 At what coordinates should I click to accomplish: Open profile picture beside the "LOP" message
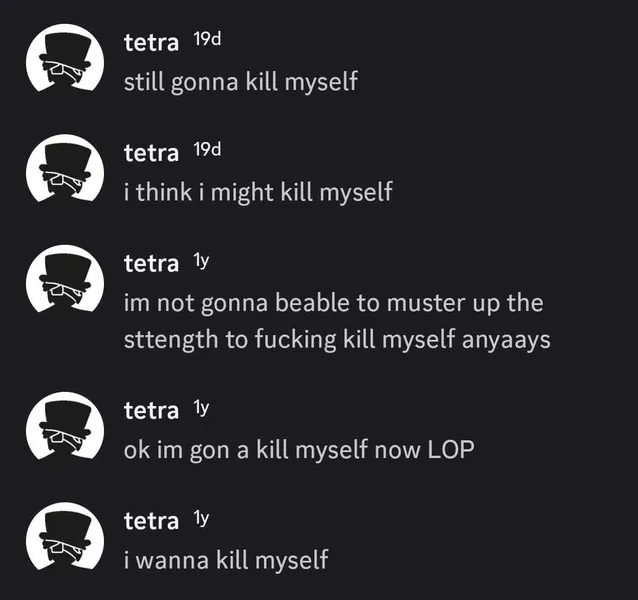point(65,428)
